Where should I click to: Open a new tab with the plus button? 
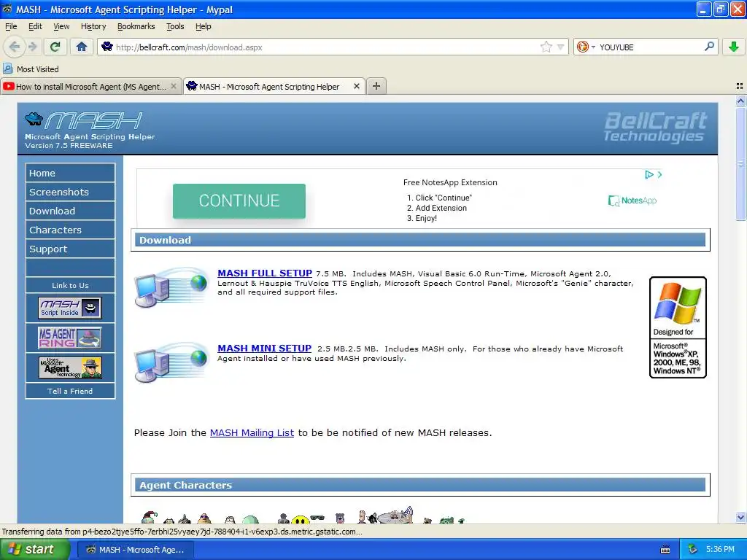[x=376, y=86]
